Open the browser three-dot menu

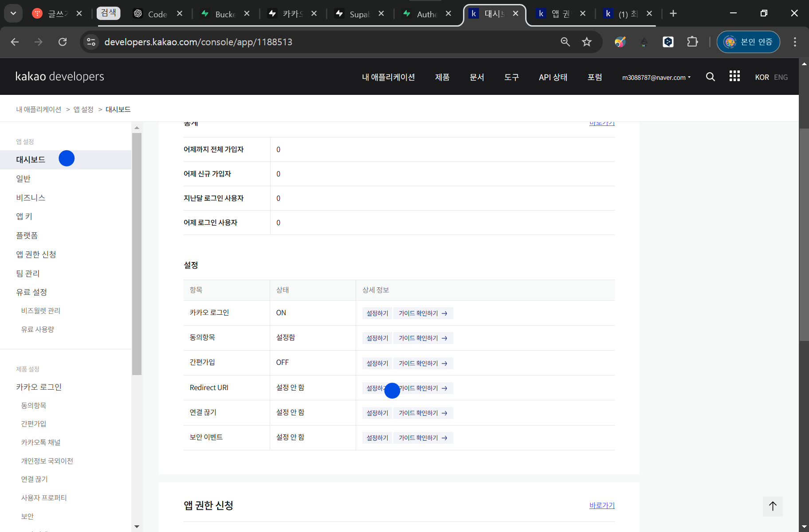(x=795, y=42)
